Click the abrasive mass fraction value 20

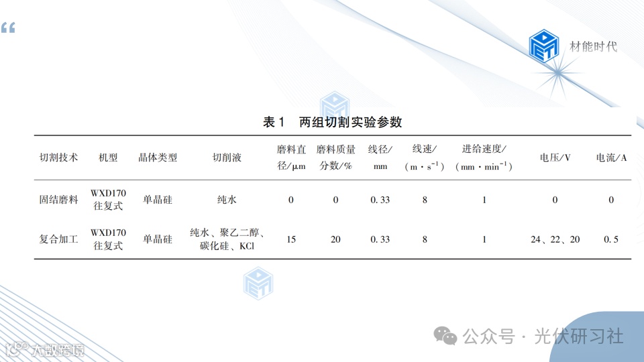(335, 239)
